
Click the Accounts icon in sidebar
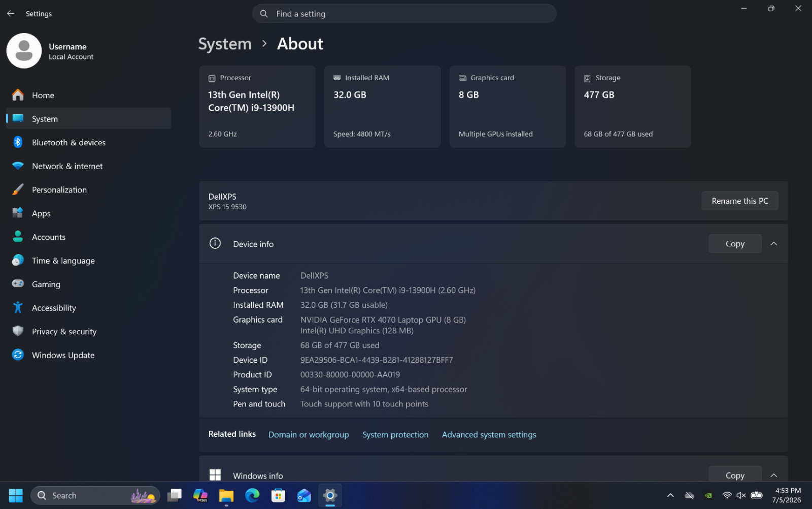18,237
